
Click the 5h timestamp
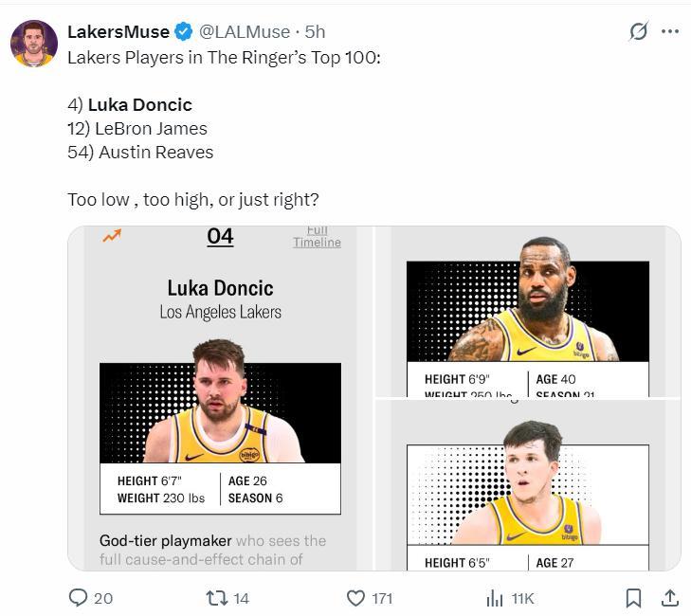(315, 32)
